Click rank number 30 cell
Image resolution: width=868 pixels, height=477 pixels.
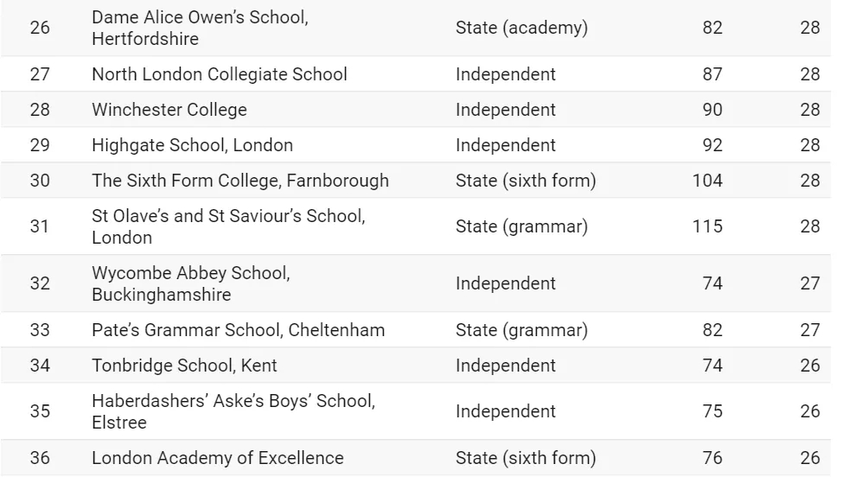coord(40,181)
